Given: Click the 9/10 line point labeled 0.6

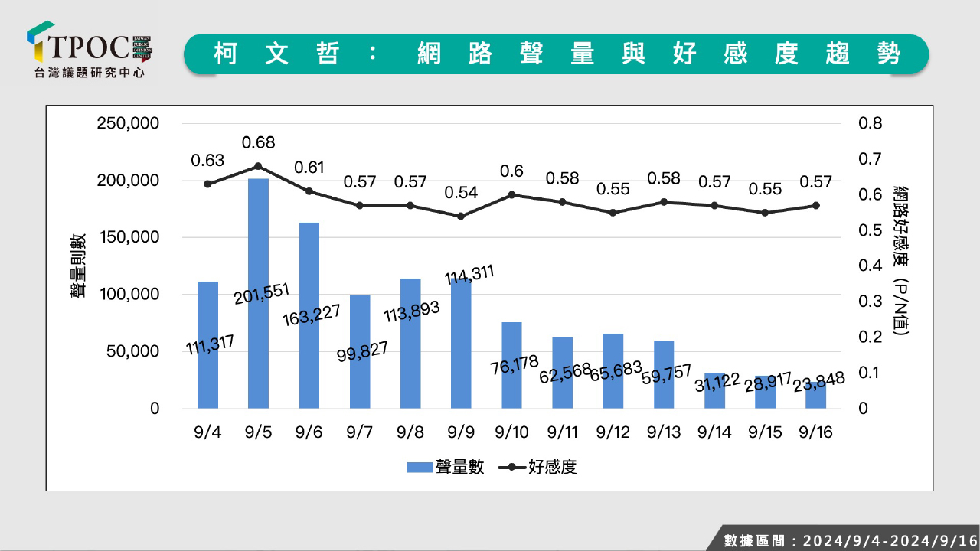Looking at the screenshot, I should (x=511, y=194).
